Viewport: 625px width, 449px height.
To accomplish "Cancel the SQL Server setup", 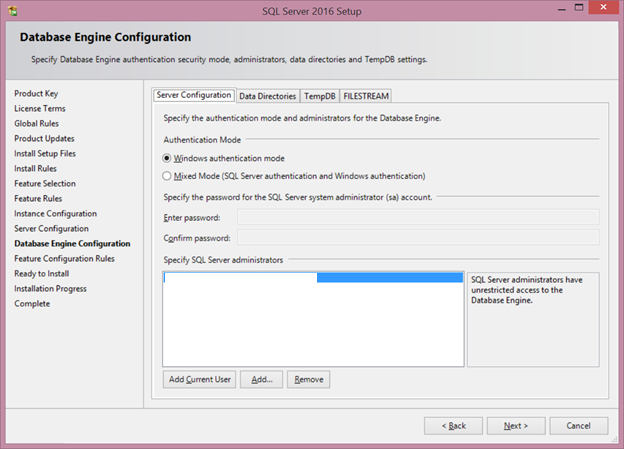I will (x=578, y=426).
